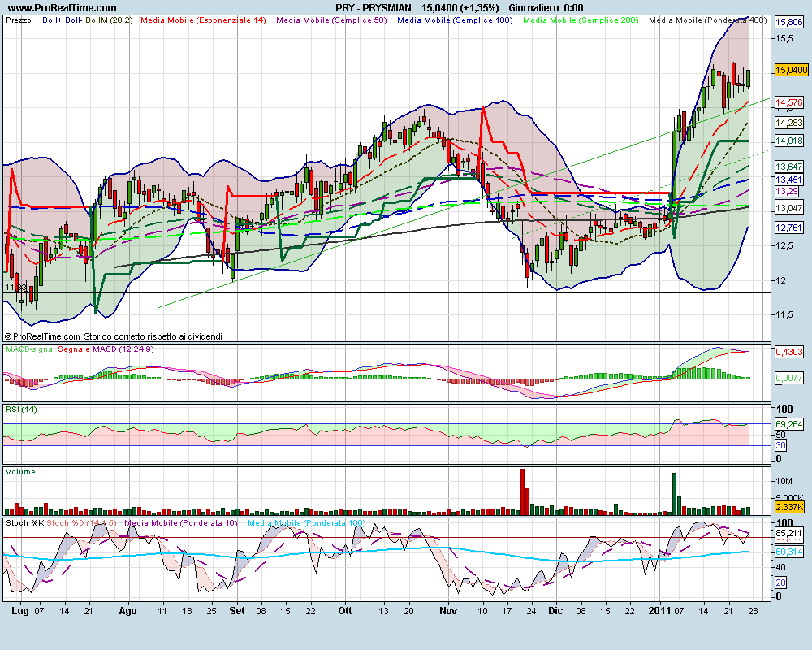Select the Stoch %D (14 4 5) legend label
The width and height of the screenshot is (812, 650).
pyautogui.click(x=82, y=523)
